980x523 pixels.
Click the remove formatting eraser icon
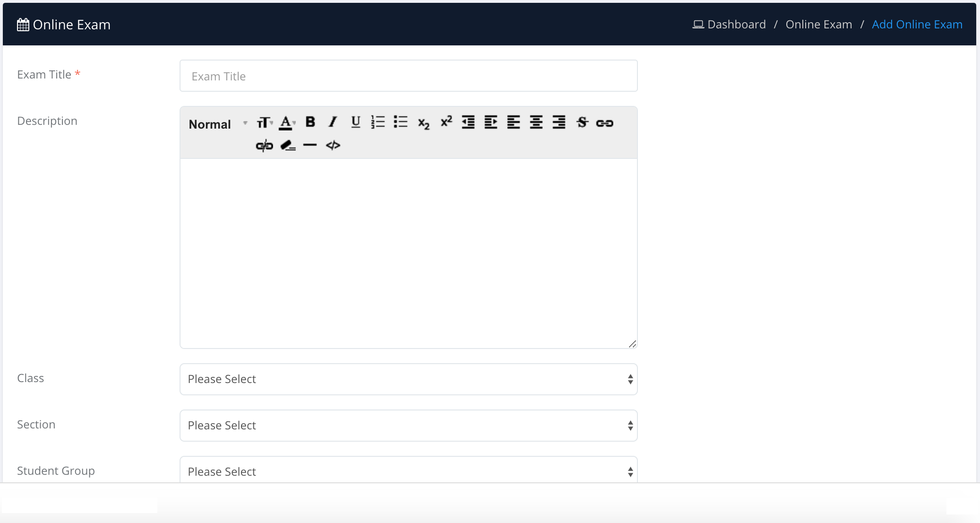(287, 146)
